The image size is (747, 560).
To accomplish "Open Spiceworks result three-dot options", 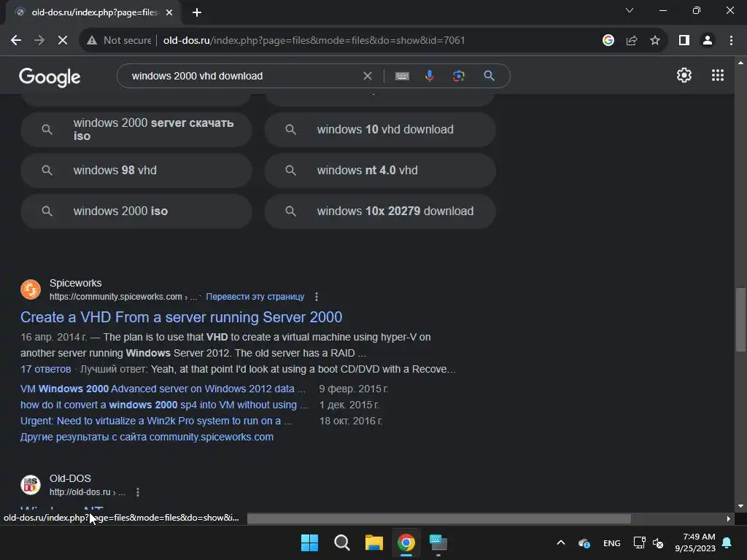I will tap(317, 297).
